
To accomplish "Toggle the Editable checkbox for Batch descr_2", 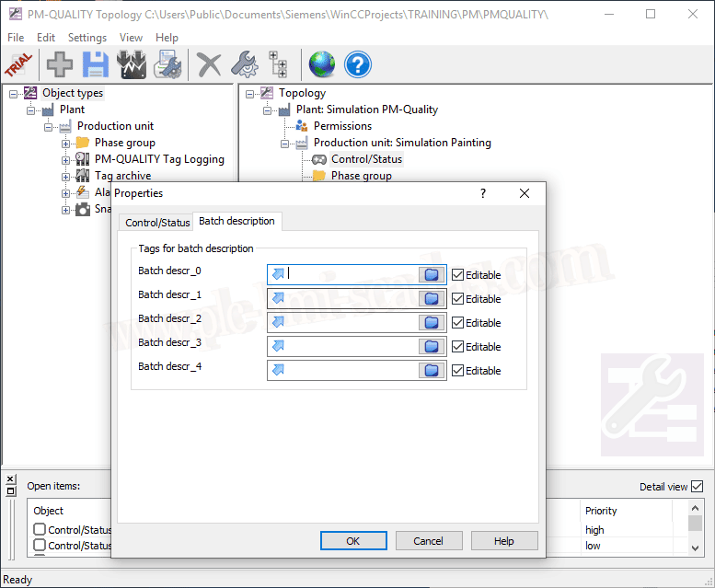I will pyautogui.click(x=457, y=322).
